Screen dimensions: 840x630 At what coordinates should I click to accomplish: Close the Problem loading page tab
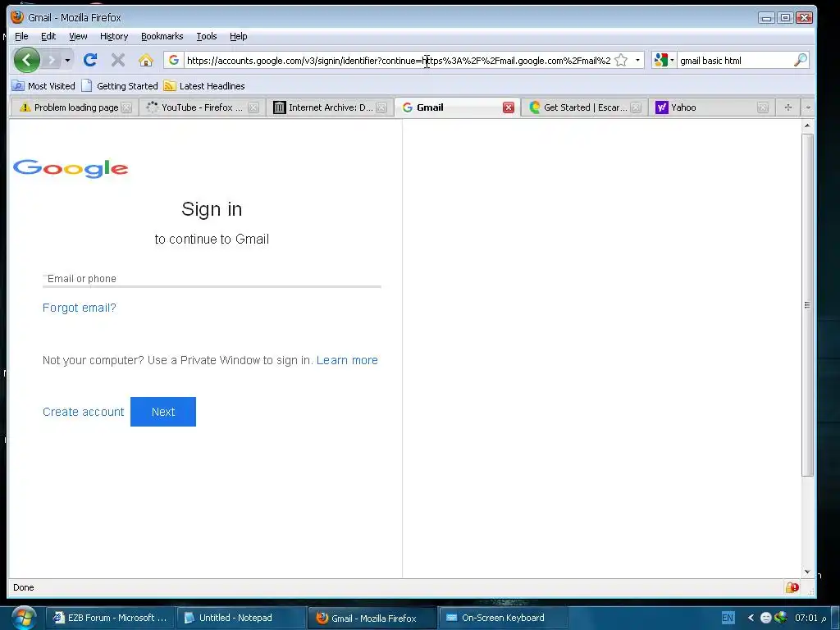[126, 107]
